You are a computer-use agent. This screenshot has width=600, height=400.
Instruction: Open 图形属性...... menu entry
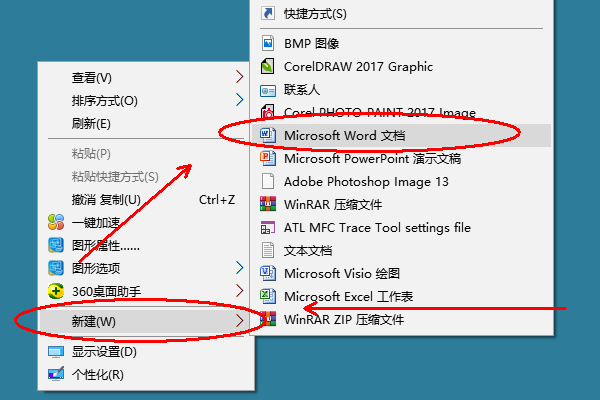coord(146,245)
